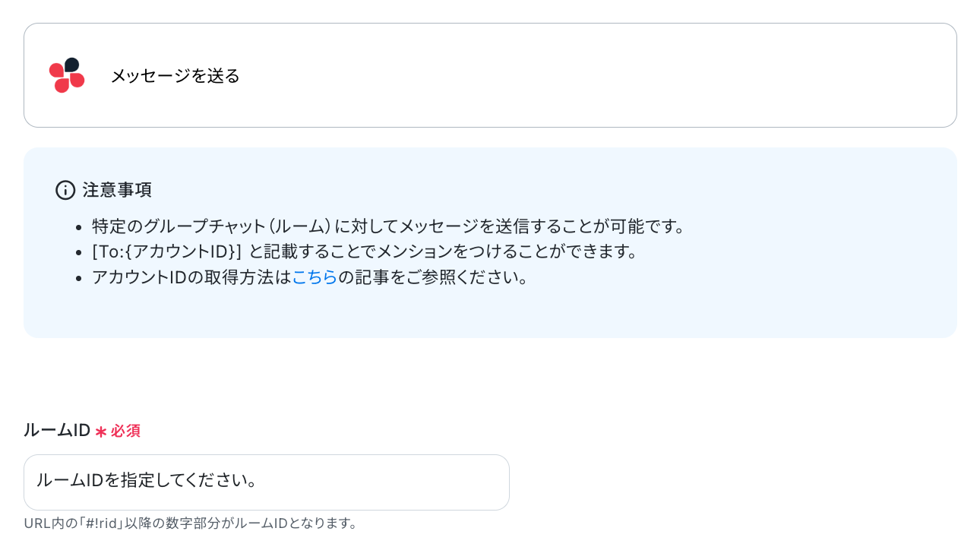Click the red asterisk required marker
980x547 pixels.
[x=101, y=432]
